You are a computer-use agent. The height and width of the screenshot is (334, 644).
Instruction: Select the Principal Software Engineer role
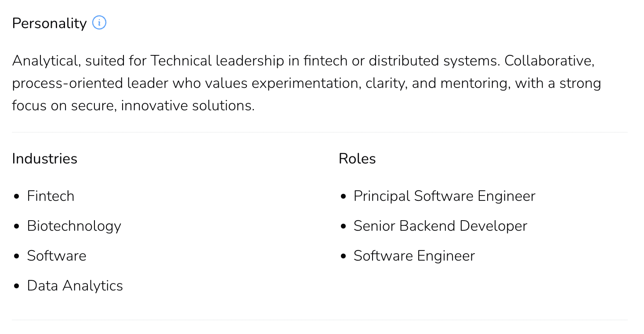coord(444,196)
